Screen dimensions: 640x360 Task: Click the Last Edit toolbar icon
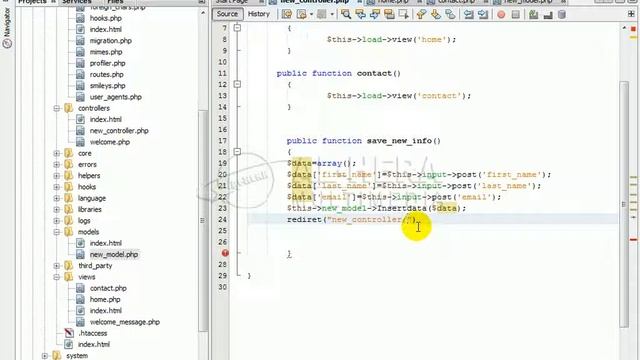pos(287,14)
